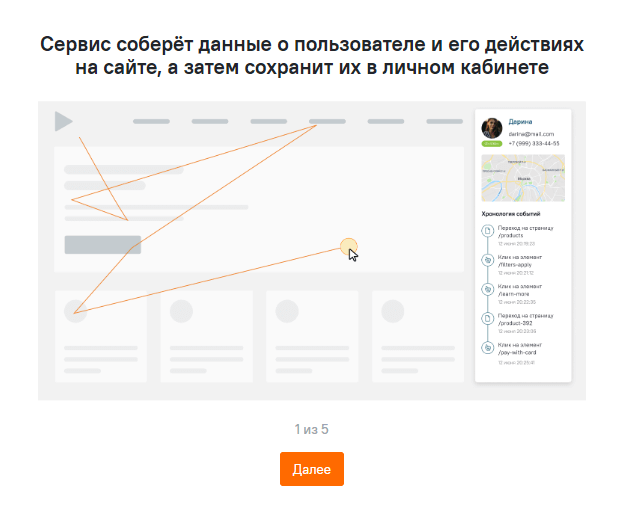Click the gray placeholder button in mockup
This screenshot has width=630, height=515.
pos(102,244)
